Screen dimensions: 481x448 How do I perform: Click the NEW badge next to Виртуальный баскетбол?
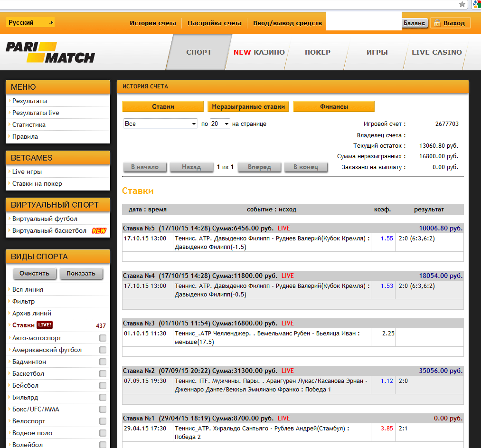[x=99, y=231]
